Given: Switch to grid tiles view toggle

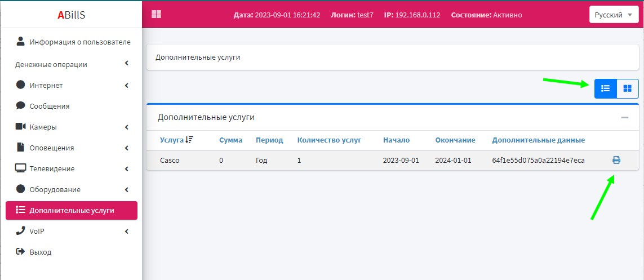Looking at the screenshot, I should coord(628,88).
